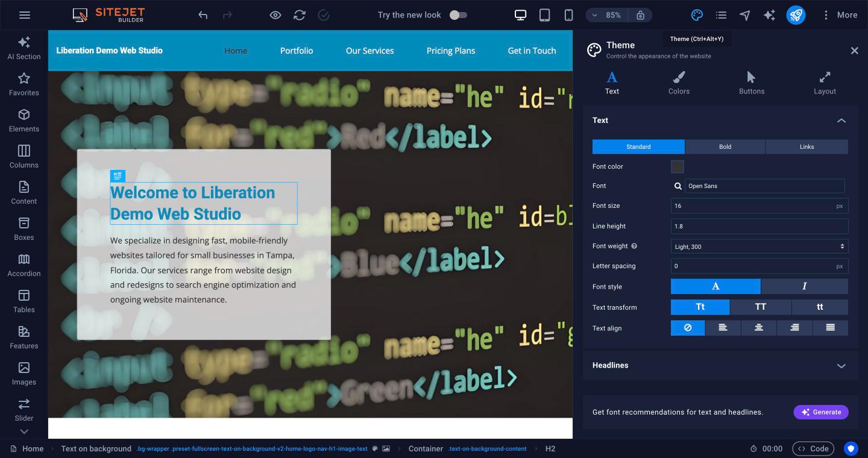Click the Font color swatch

click(678, 167)
